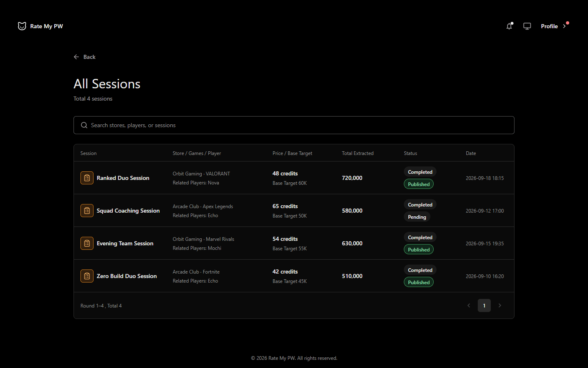Click Base Target 45K text
This screenshot has width=588, height=368.
click(290, 281)
